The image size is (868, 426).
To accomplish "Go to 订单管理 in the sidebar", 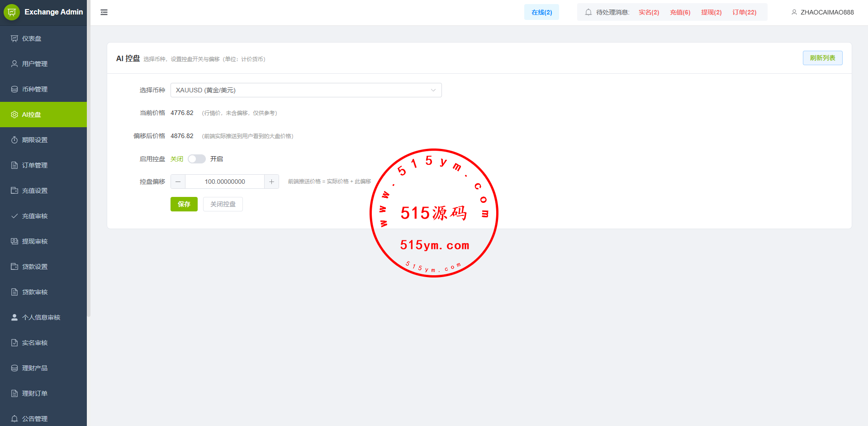I will coord(35,165).
